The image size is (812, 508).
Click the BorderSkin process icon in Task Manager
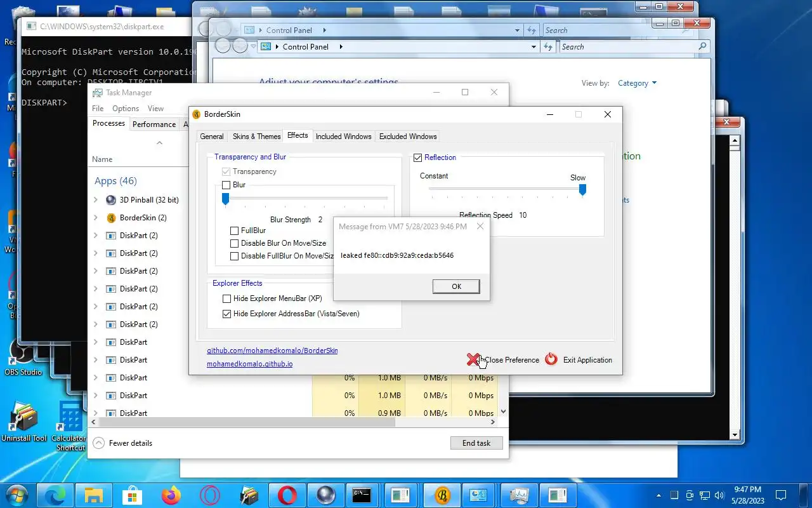click(x=111, y=218)
